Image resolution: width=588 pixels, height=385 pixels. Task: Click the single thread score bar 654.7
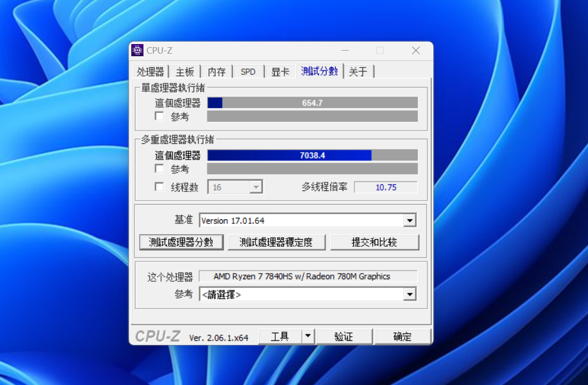[312, 103]
